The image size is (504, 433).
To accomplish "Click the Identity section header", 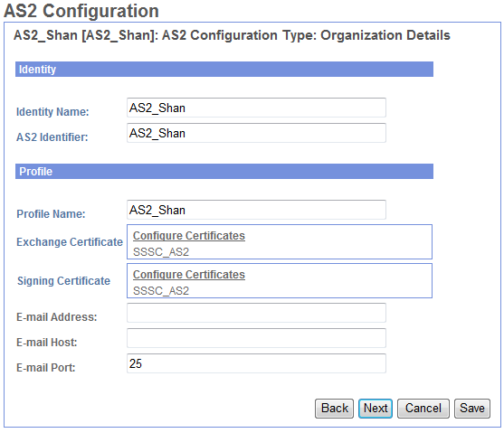I will [x=224, y=70].
